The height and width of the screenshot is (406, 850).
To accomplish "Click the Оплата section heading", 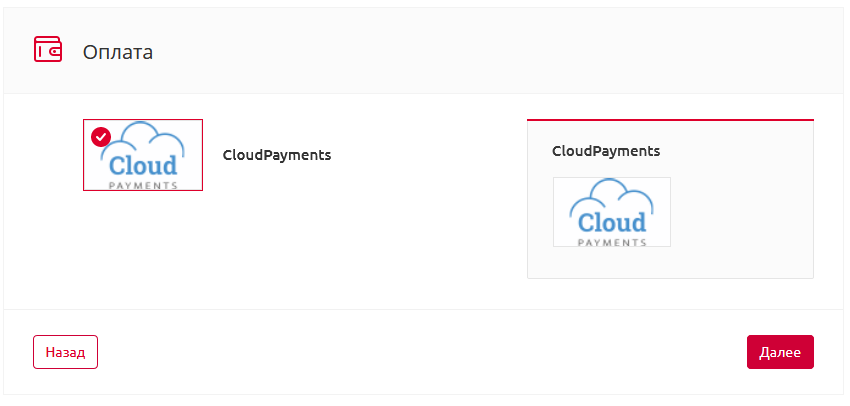I will 118,52.
